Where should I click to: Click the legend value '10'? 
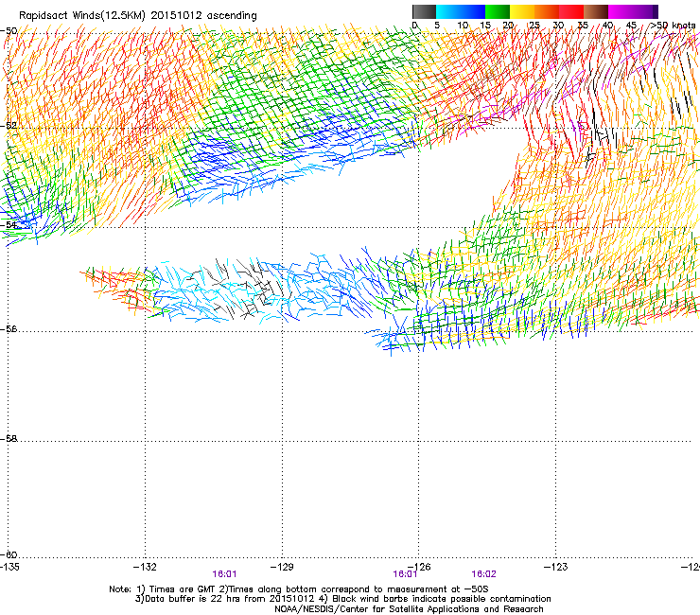pyautogui.click(x=463, y=26)
